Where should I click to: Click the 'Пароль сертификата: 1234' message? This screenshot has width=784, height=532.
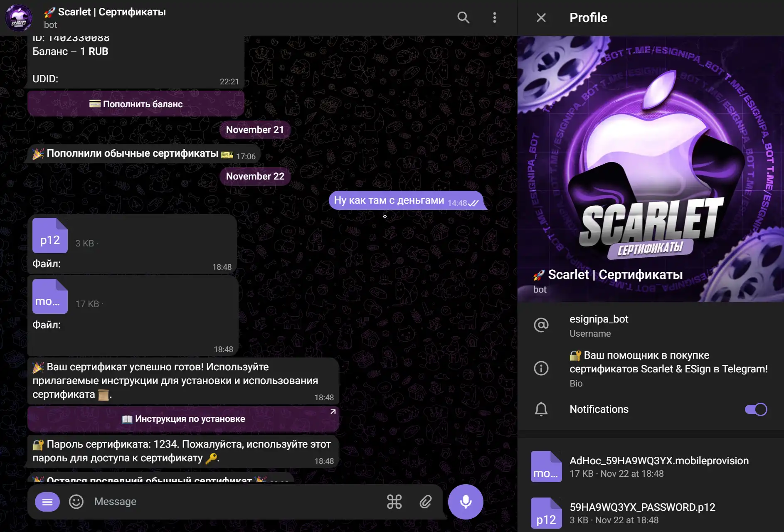(x=183, y=451)
